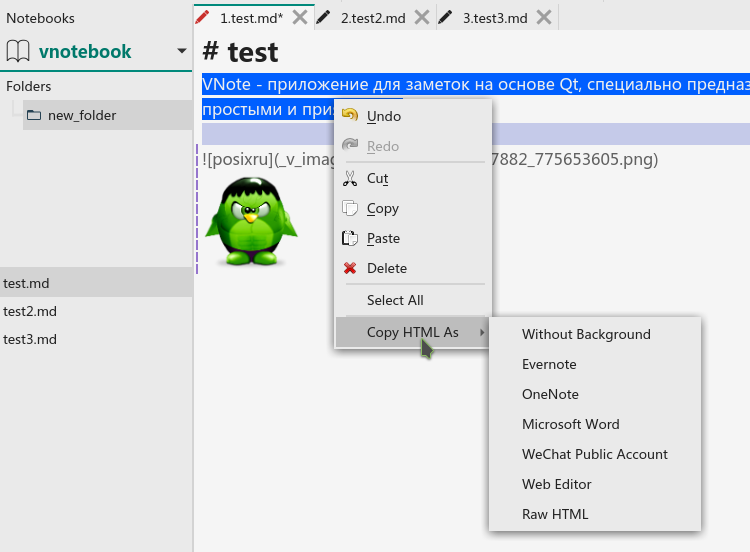Open test3.md in the file list
750x552 pixels.
[x=96, y=339]
